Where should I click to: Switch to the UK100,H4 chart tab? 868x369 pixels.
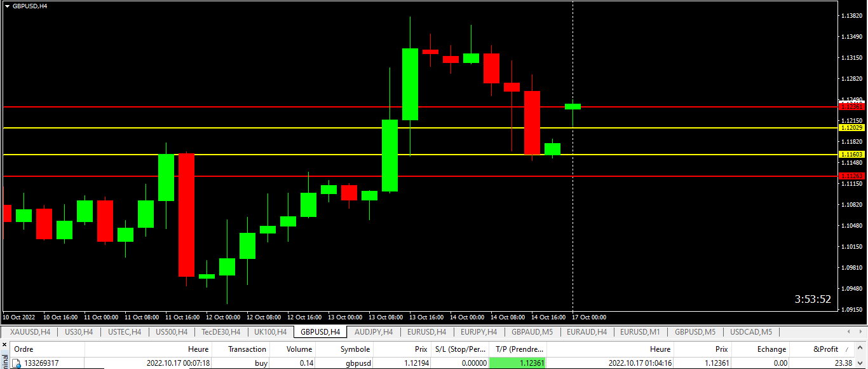point(269,331)
